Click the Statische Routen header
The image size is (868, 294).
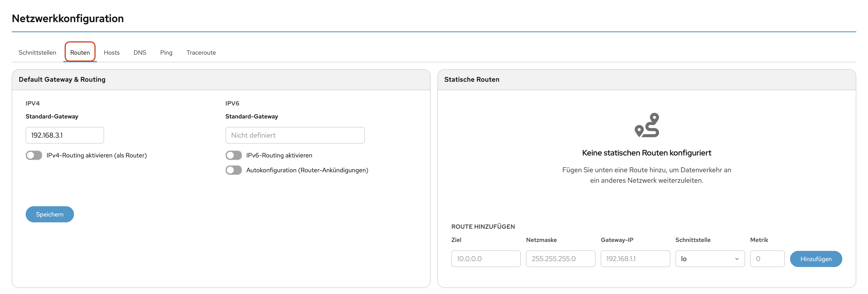pyautogui.click(x=472, y=79)
